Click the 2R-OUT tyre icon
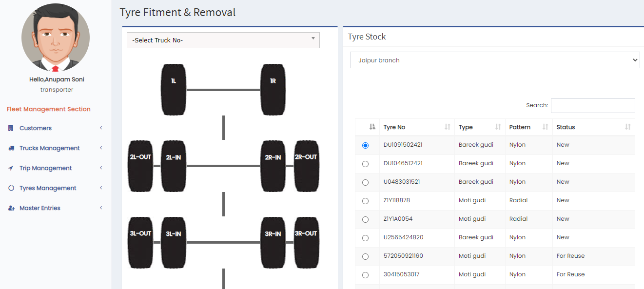 [x=306, y=166]
